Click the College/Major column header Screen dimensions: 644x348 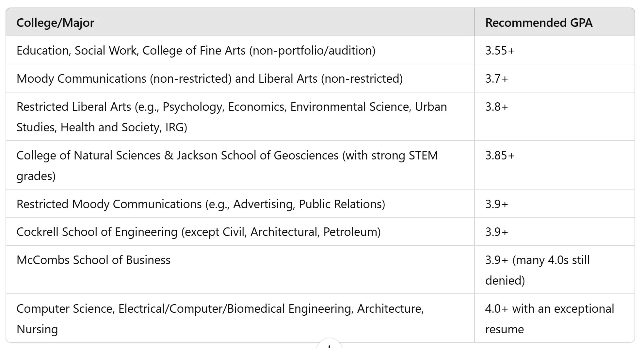(55, 23)
